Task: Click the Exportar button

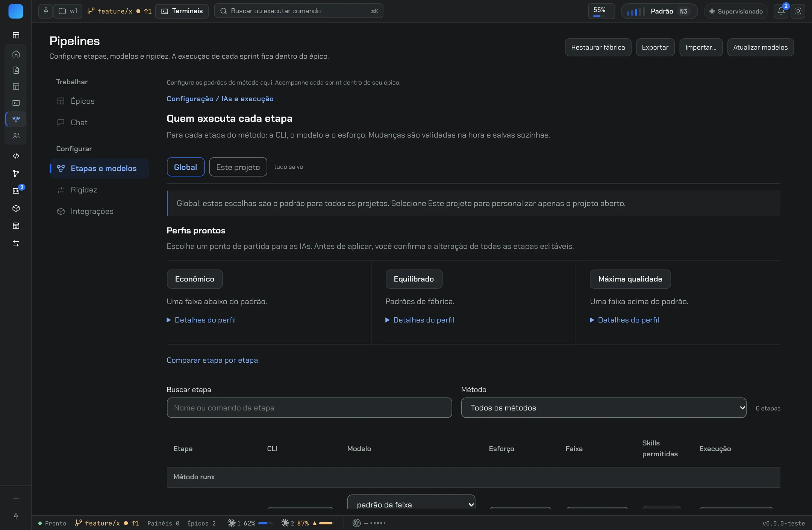Action: [x=655, y=47]
